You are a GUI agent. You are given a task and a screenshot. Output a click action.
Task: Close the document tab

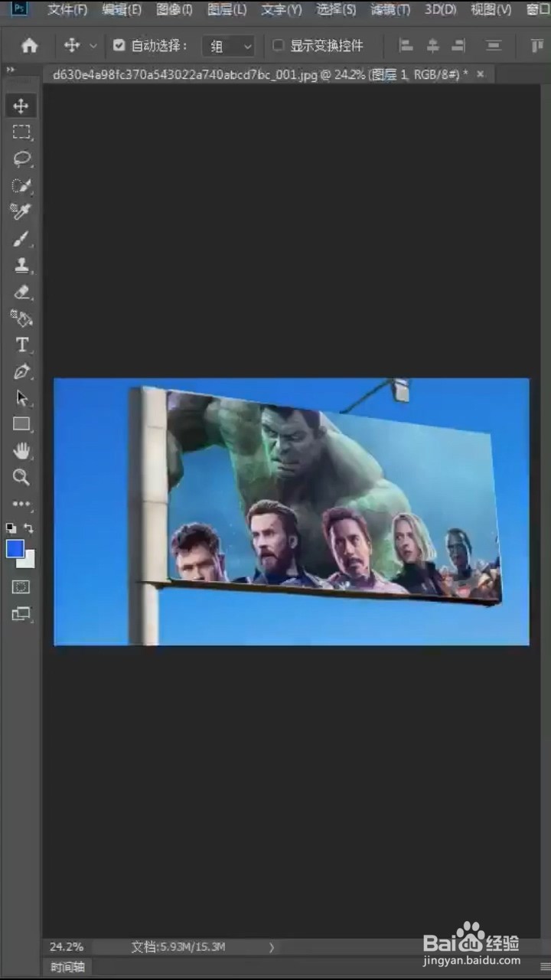pos(481,74)
